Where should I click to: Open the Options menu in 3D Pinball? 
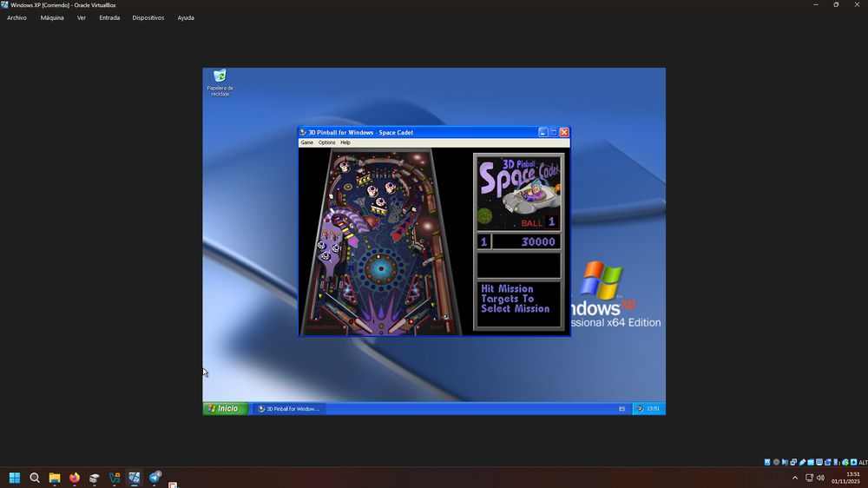click(326, 142)
